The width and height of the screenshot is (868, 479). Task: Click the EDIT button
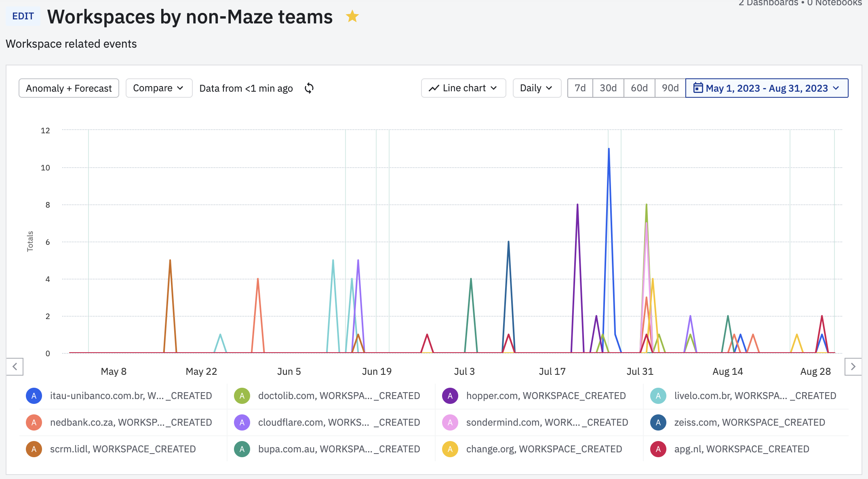click(23, 16)
